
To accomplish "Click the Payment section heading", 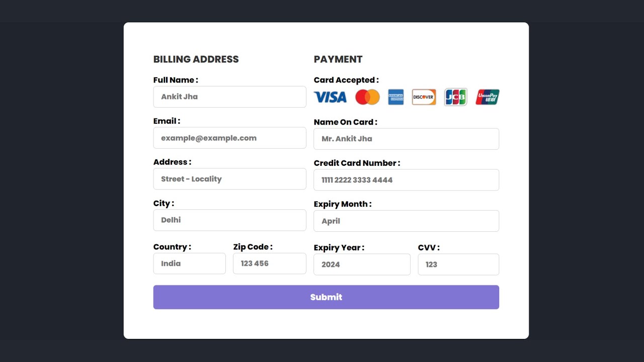I will click(338, 59).
